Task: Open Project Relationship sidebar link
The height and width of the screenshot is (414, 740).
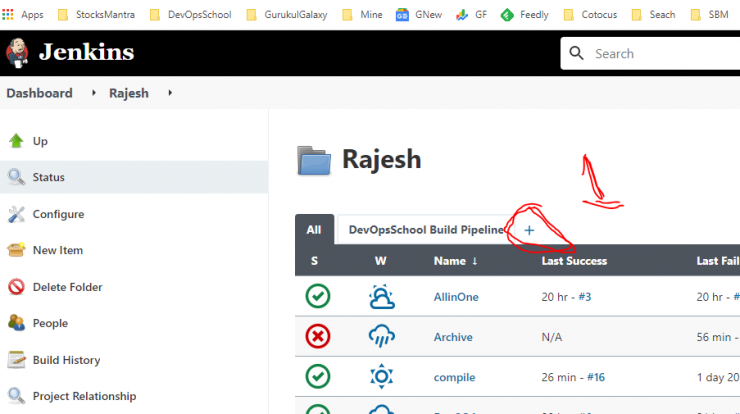Action: click(84, 396)
